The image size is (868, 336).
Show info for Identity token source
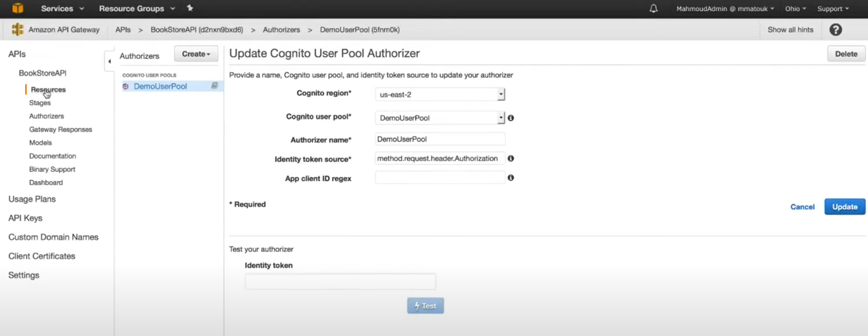[x=511, y=158]
